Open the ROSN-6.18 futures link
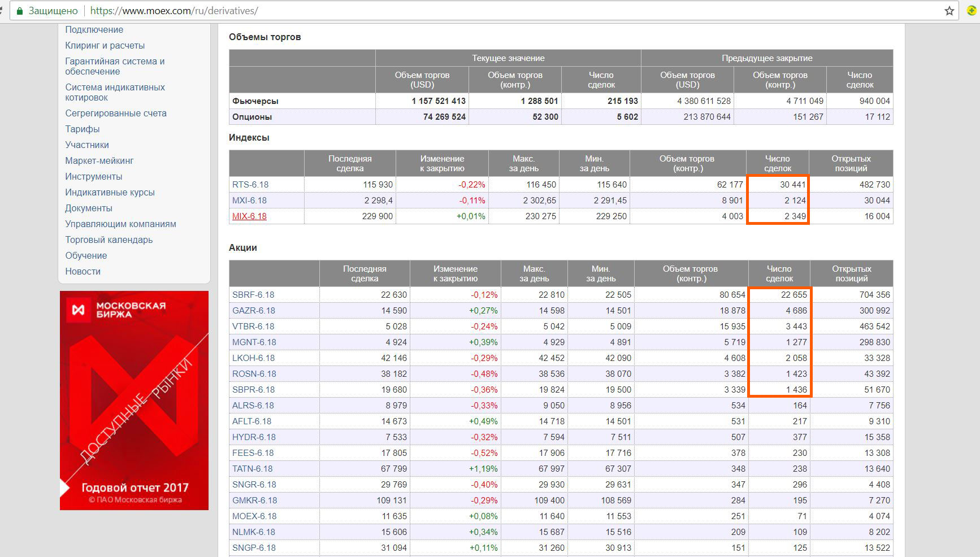This screenshot has width=980, height=557. coord(254,373)
